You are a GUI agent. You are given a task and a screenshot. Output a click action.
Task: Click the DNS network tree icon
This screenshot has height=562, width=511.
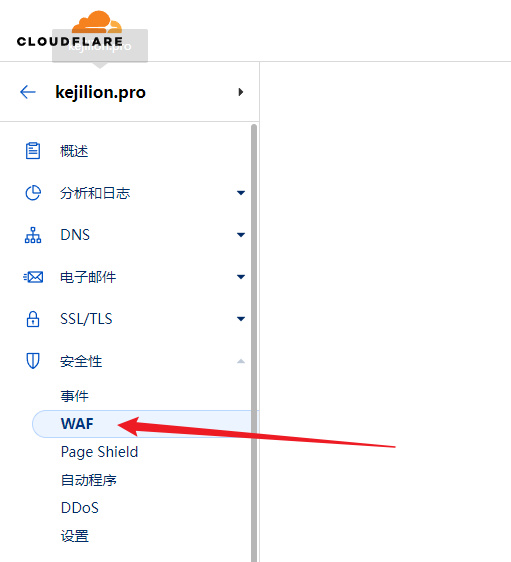pos(33,235)
